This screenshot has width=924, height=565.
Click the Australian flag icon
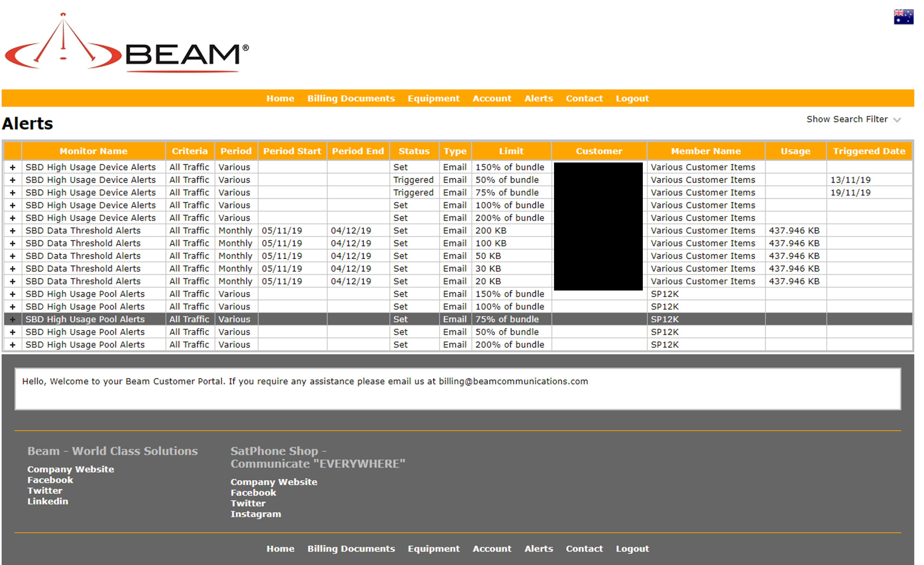click(903, 17)
